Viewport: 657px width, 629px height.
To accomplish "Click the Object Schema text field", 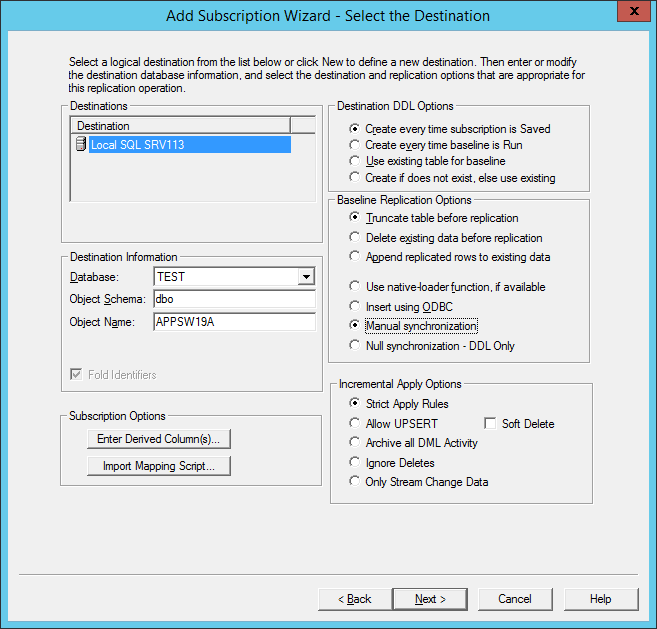I will [x=234, y=299].
